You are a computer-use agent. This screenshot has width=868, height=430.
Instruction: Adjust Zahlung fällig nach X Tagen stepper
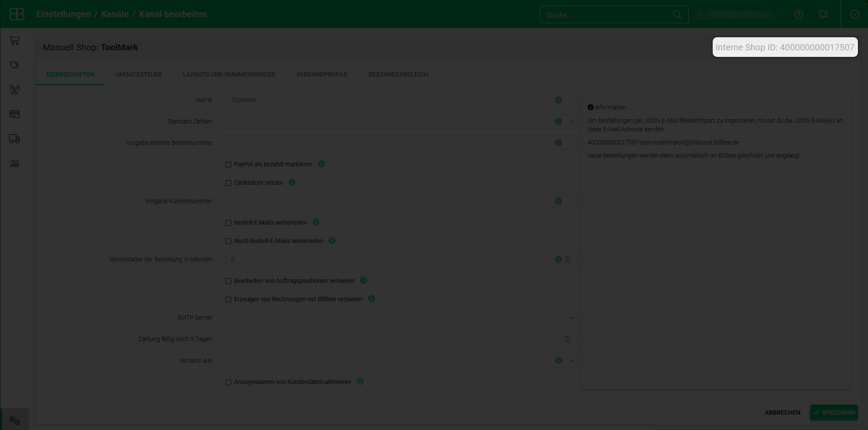pyautogui.click(x=567, y=339)
